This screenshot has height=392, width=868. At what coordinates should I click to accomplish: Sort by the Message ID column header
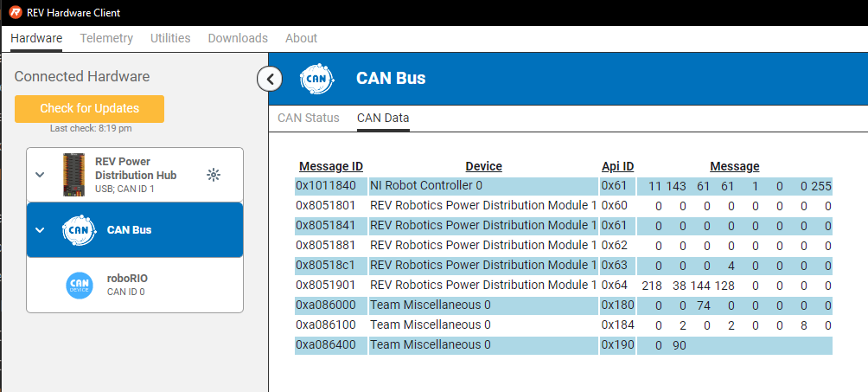tap(331, 166)
